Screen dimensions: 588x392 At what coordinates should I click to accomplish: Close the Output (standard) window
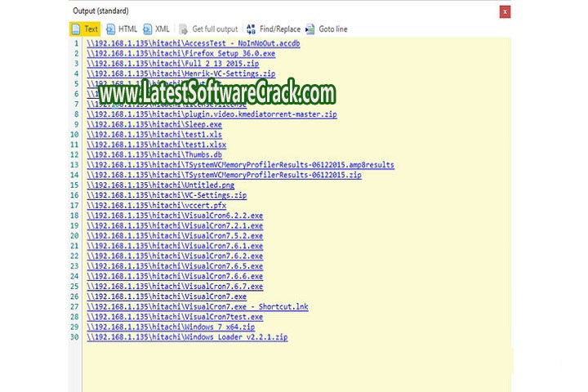506,11
